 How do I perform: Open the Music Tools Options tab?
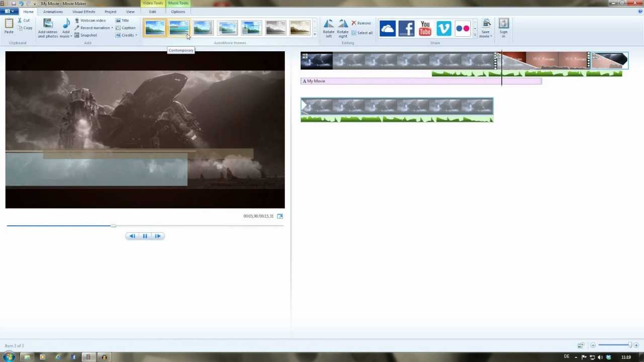pyautogui.click(x=178, y=12)
